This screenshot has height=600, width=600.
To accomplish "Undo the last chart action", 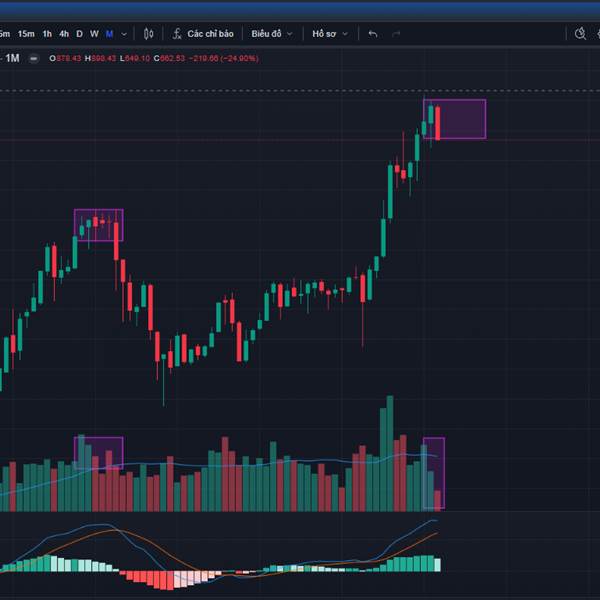I will tap(373, 34).
